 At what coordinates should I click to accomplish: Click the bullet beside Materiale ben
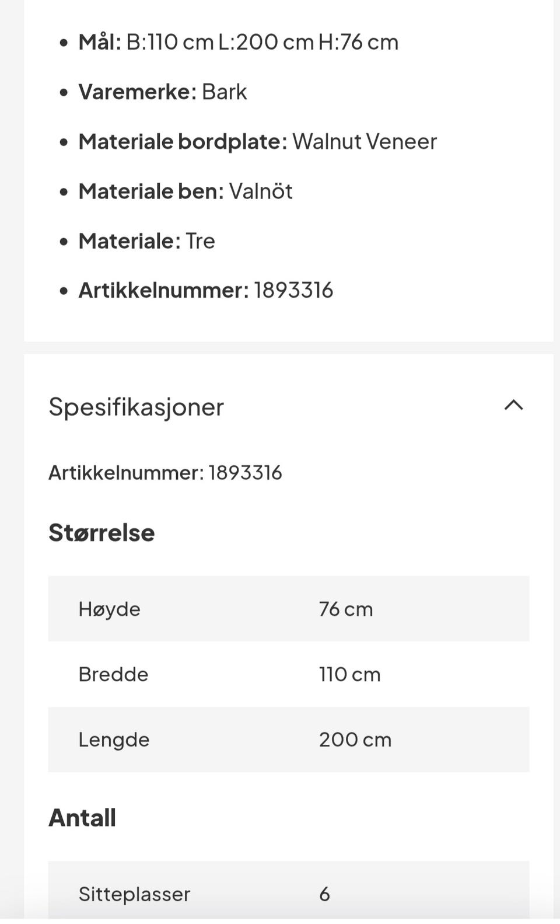pyautogui.click(x=63, y=192)
